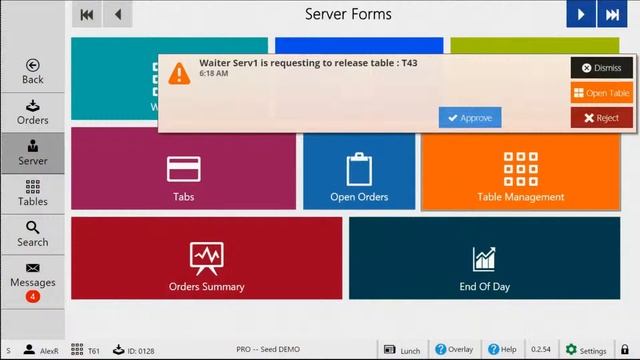Go back using the Back sidebar button
The width and height of the screenshot is (640, 360).
coord(33,72)
